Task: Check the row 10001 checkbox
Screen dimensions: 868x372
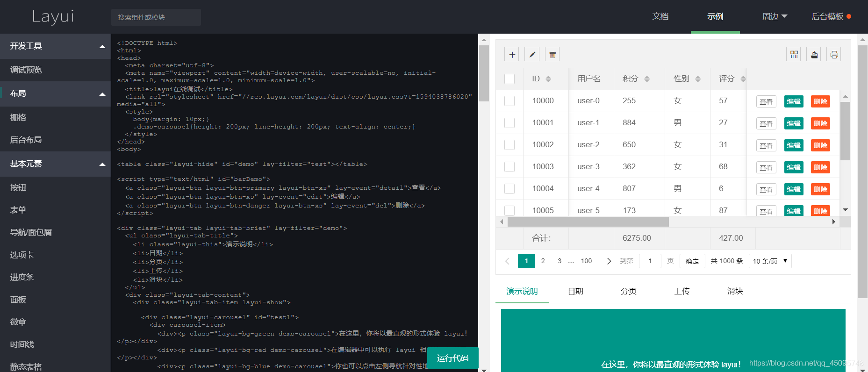Action: click(509, 123)
